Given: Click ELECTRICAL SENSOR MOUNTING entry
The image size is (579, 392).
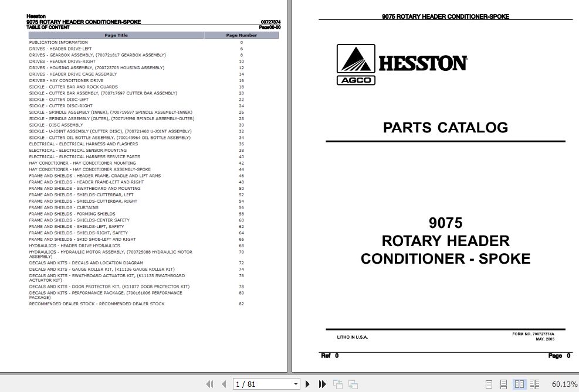Looking at the screenshot, I should click(78, 151).
